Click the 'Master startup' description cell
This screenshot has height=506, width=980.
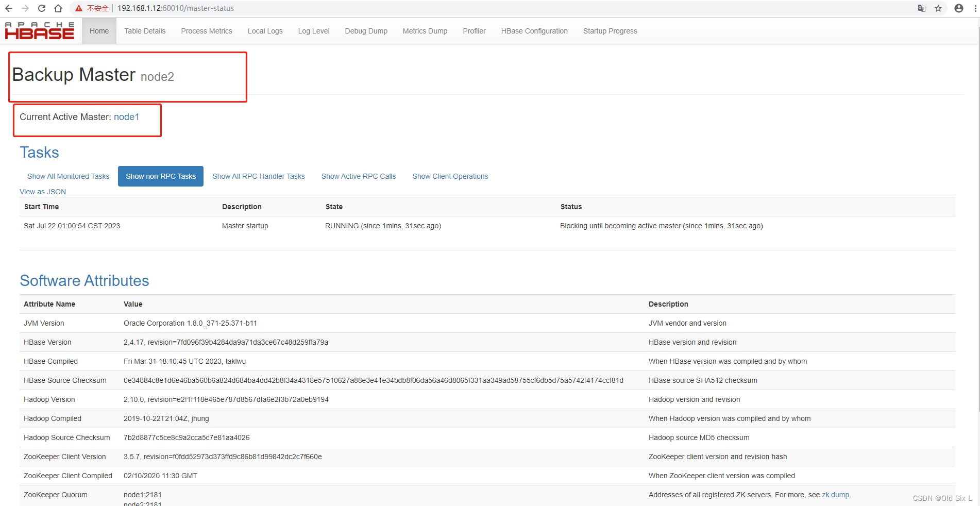(245, 226)
